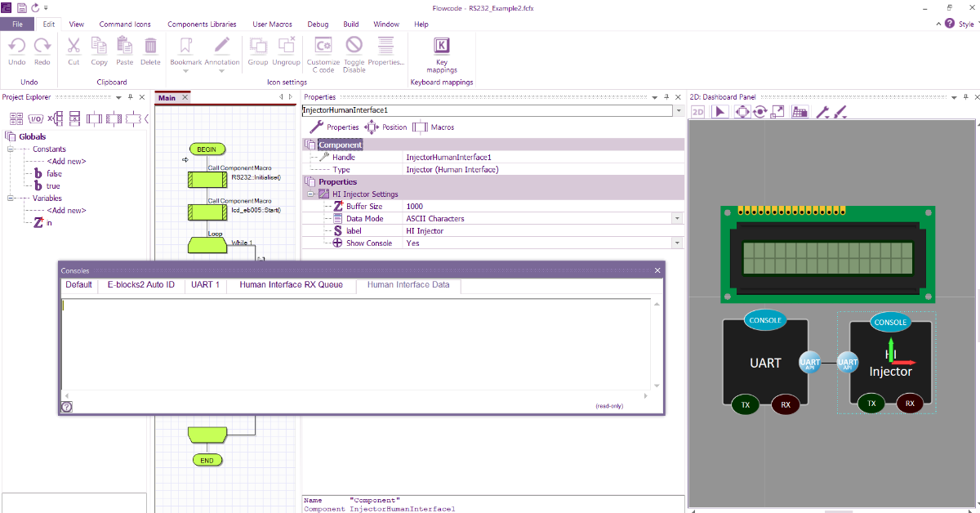Click the rotate view icon in Dashboard Panel
Screen dimensions: 980x513
click(759, 111)
